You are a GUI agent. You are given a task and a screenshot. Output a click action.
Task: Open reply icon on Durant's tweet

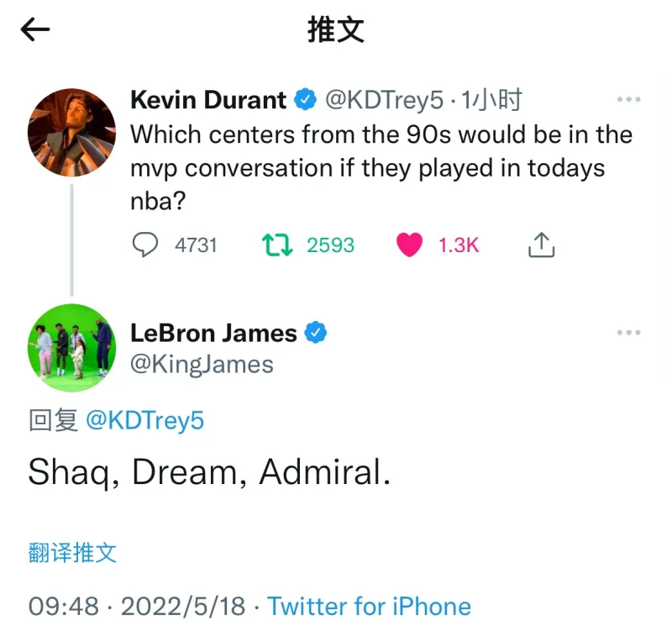tap(145, 245)
